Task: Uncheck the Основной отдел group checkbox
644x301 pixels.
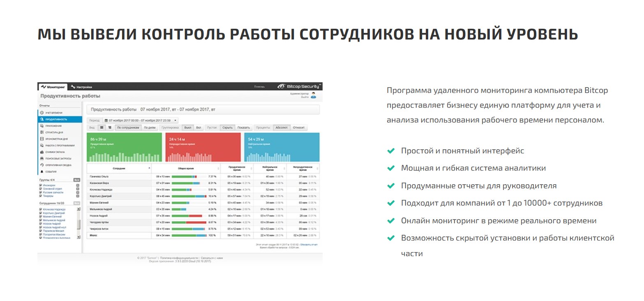Action: [x=40, y=189]
